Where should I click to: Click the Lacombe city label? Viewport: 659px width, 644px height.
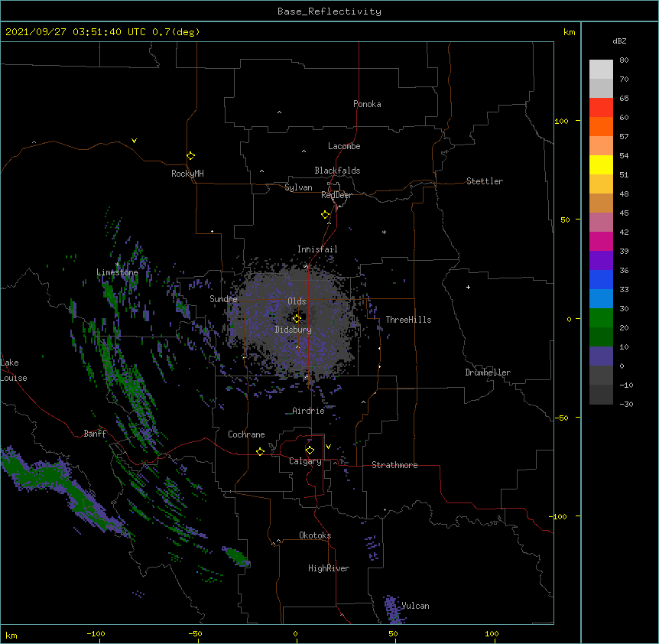pos(344,146)
